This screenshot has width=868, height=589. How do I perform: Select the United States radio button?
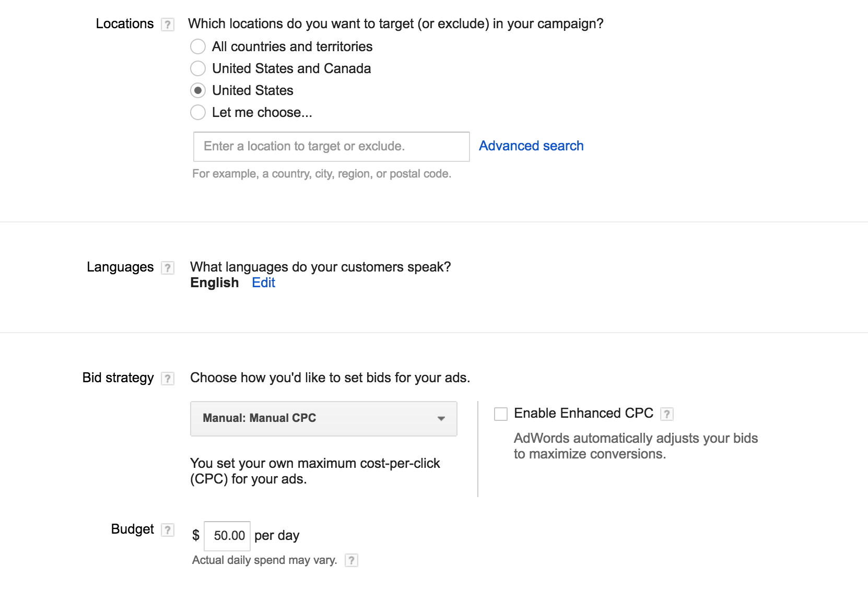point(198,90)
